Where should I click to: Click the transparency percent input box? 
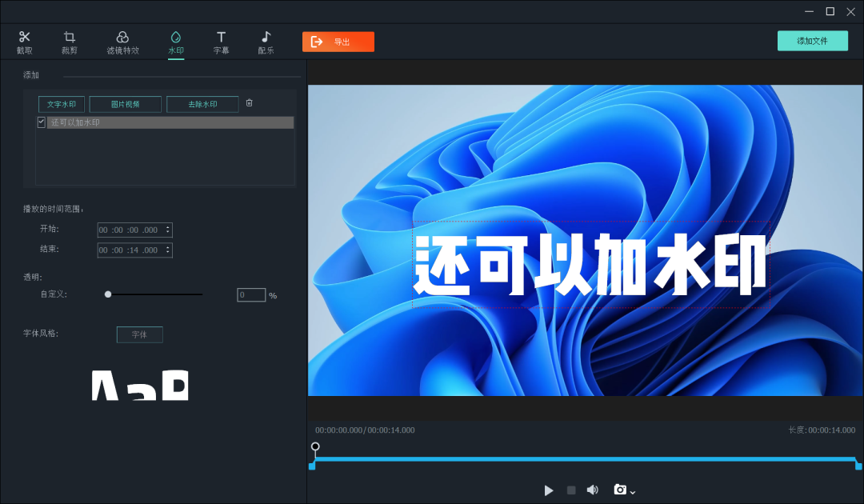251,294
